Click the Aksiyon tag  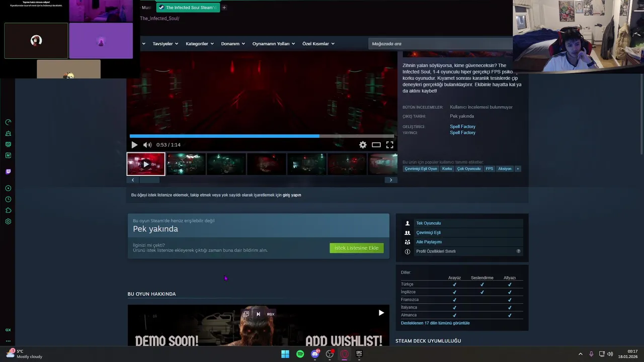point(505,169)
